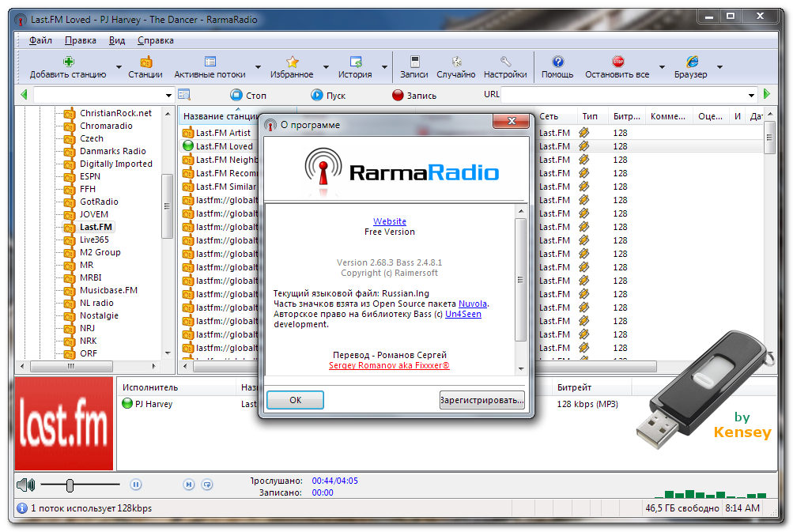Launch the Browser (Браузер) toolbar icon
The image size is (793, 532).
[692, 62]
